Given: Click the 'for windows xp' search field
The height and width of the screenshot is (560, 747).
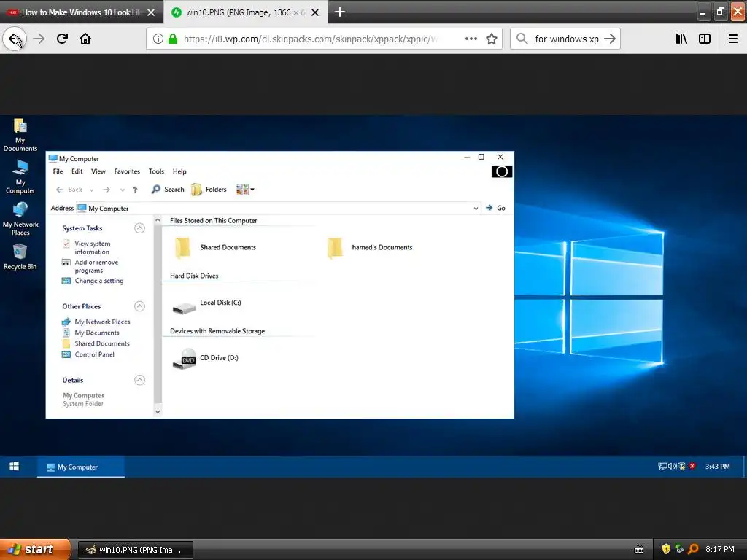Looking at the screenshot, I should tap(566, 39).
